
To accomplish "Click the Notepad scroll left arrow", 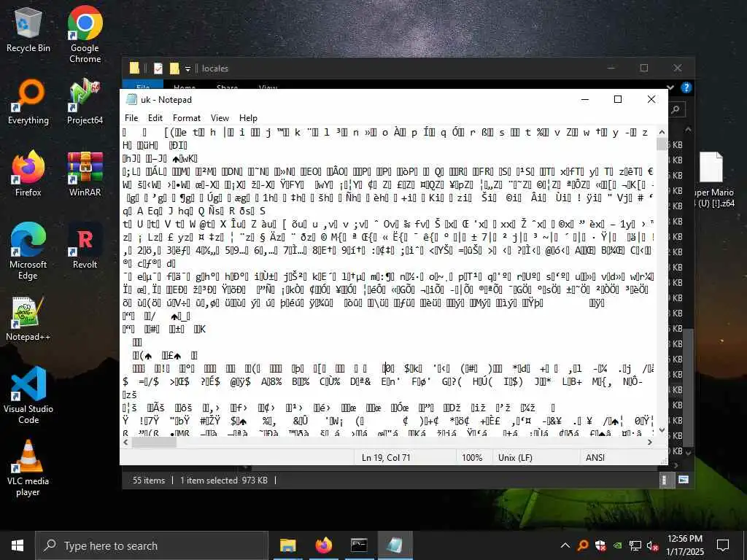I will click(126, 442).
